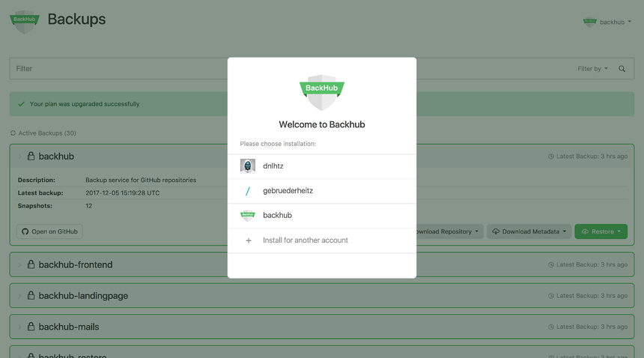
Task: Click the Snapshots value 12
Action: pos(88,206)
